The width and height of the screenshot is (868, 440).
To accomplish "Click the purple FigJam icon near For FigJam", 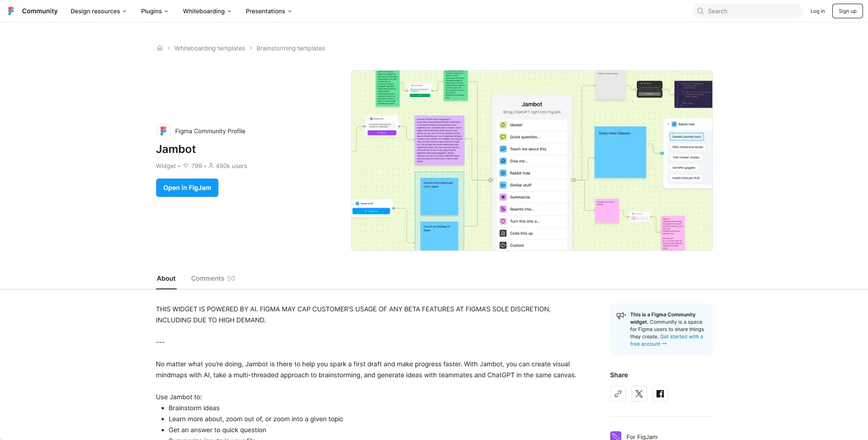I will 616,436.
